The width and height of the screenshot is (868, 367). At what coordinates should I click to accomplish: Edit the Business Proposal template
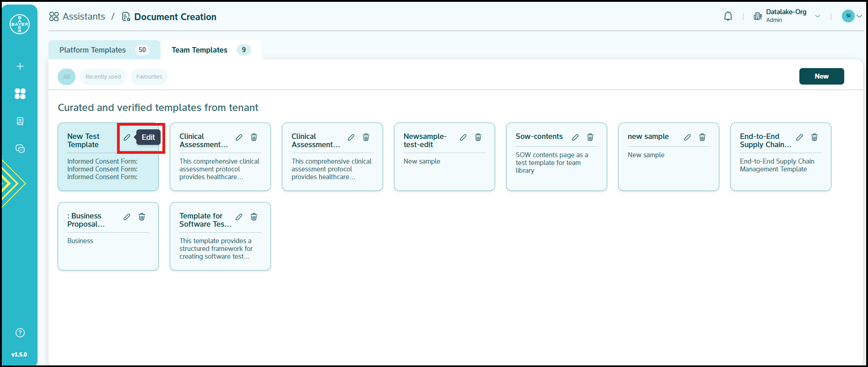pyautogui.click(x=127, y=217)
